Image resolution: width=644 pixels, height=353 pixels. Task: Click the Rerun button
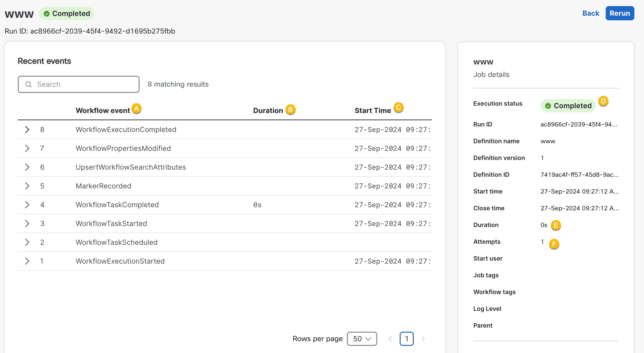coord(620,13)
